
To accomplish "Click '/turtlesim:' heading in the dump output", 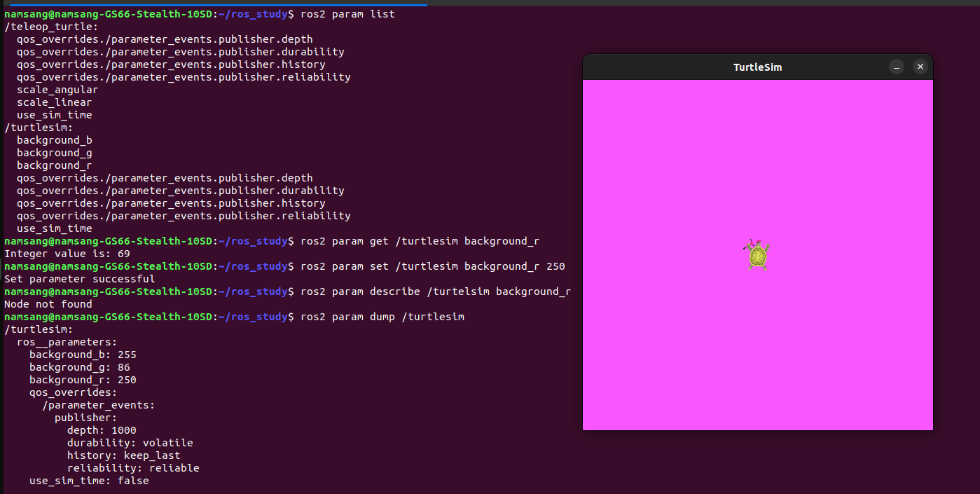I will (39, 329).
